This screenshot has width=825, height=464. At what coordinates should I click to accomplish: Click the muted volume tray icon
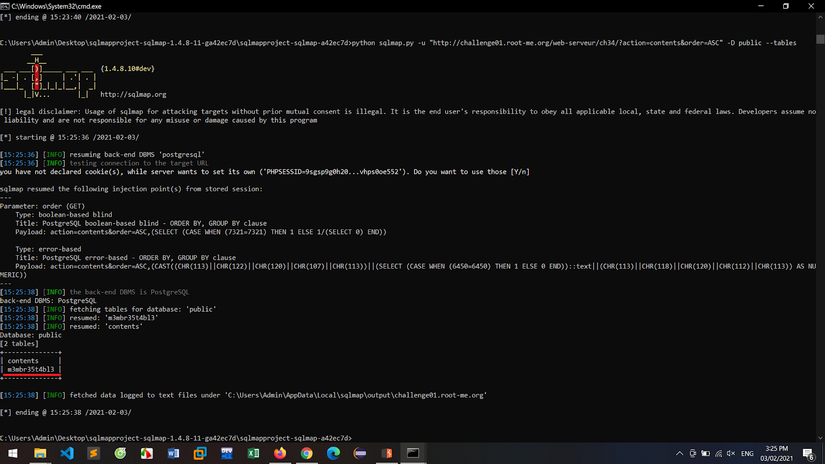731,453
